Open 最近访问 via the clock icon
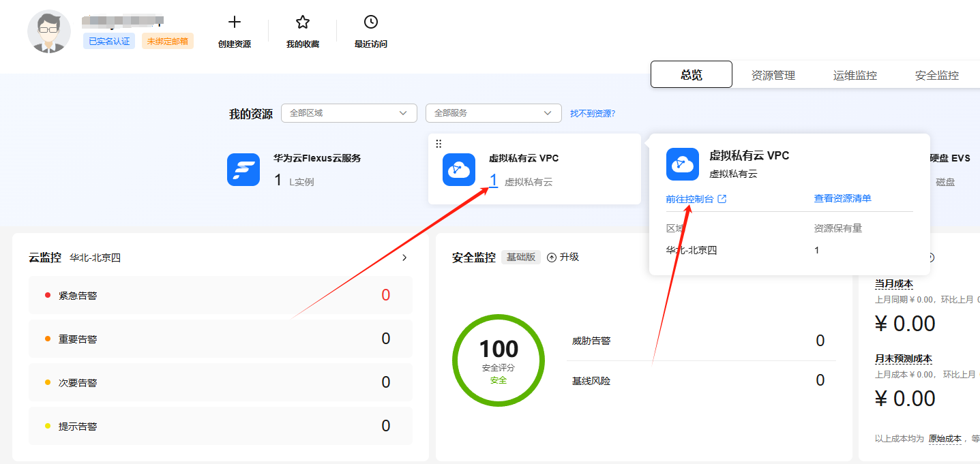The image size is (980, 464). pyautogui.click(x=371, y=22)
